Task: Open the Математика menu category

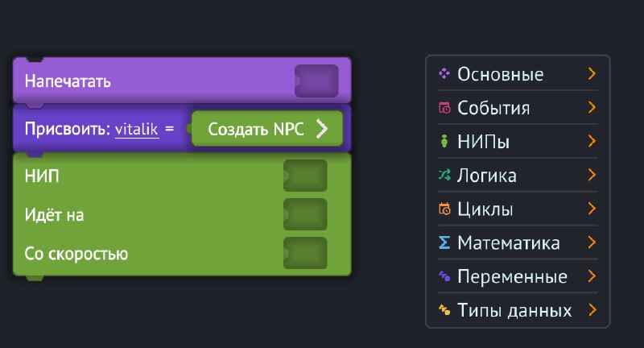Action: (x=518, y=242)
